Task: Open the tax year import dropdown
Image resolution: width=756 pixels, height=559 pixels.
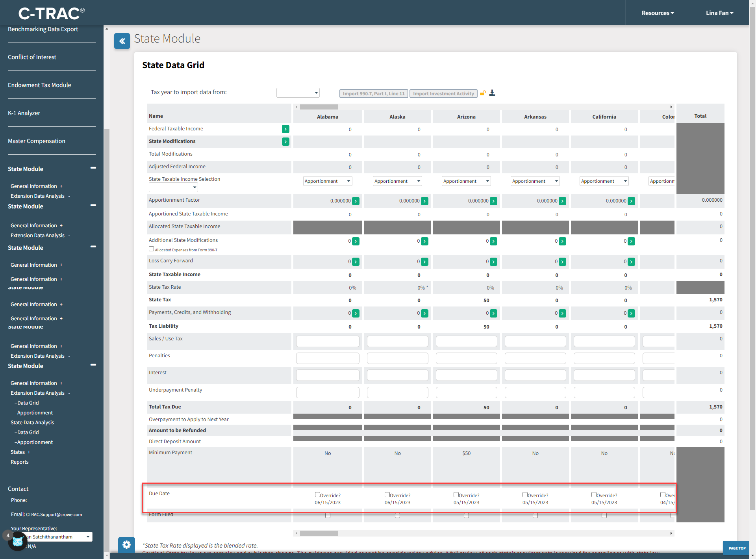Action: tap(298, 93)
